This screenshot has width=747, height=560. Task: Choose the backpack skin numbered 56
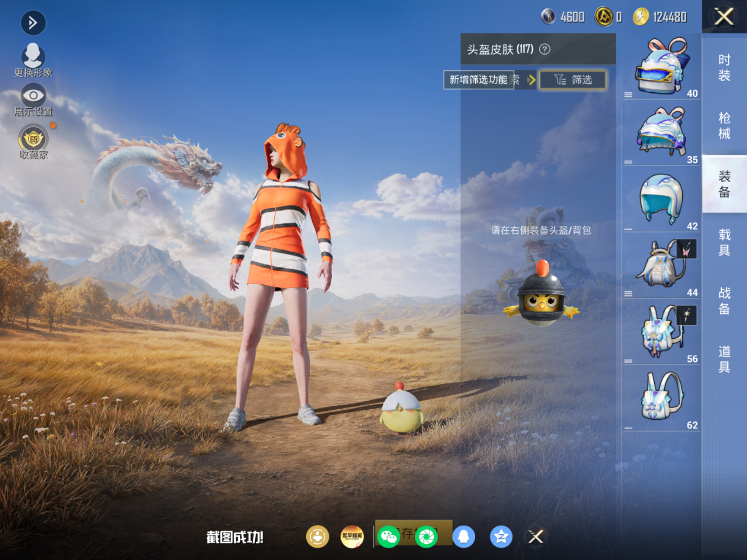tap(661, 333)
